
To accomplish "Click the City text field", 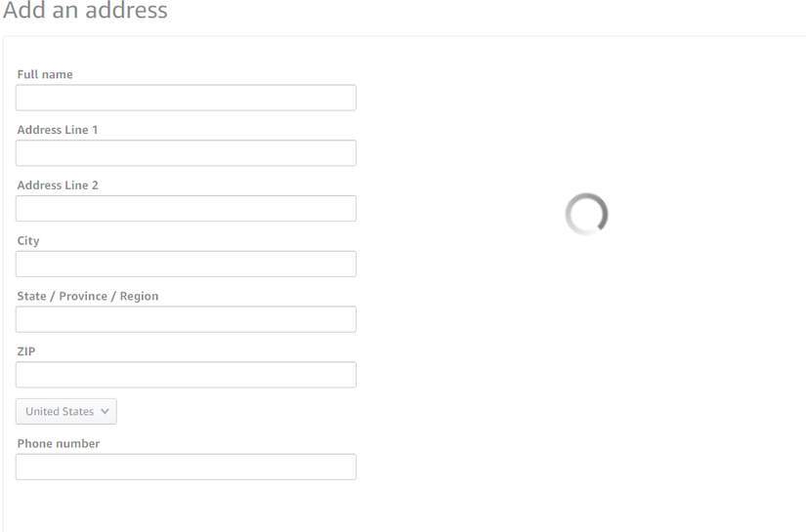I will (x=186, y=265).
